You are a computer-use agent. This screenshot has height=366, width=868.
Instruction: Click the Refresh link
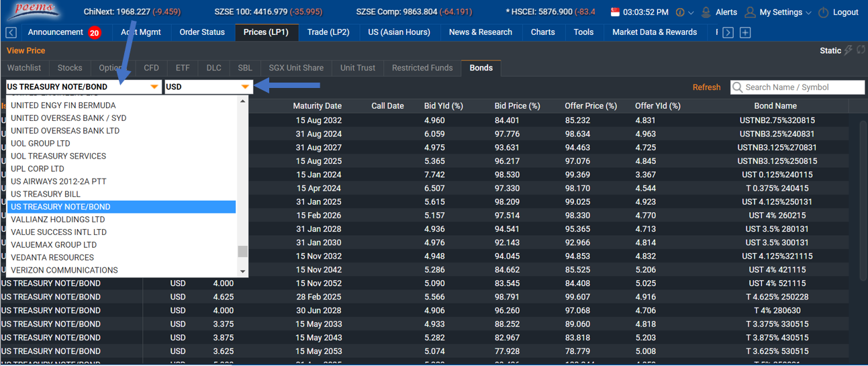point(706,87)
